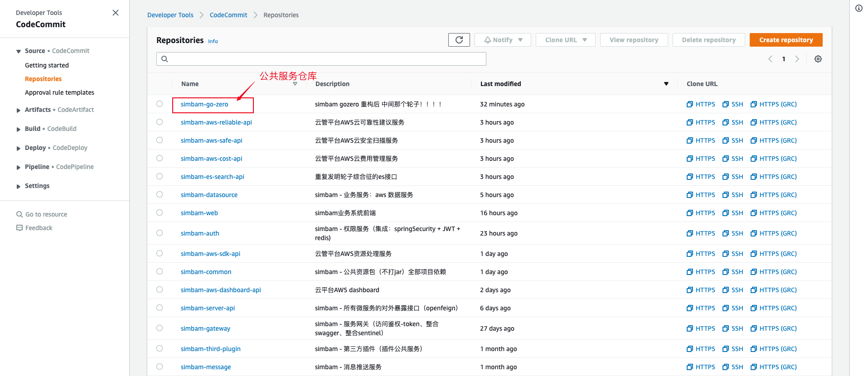Copy SSH clone URL for simbam-server-api
Screen dimensions: 868x376
[733, 308]
